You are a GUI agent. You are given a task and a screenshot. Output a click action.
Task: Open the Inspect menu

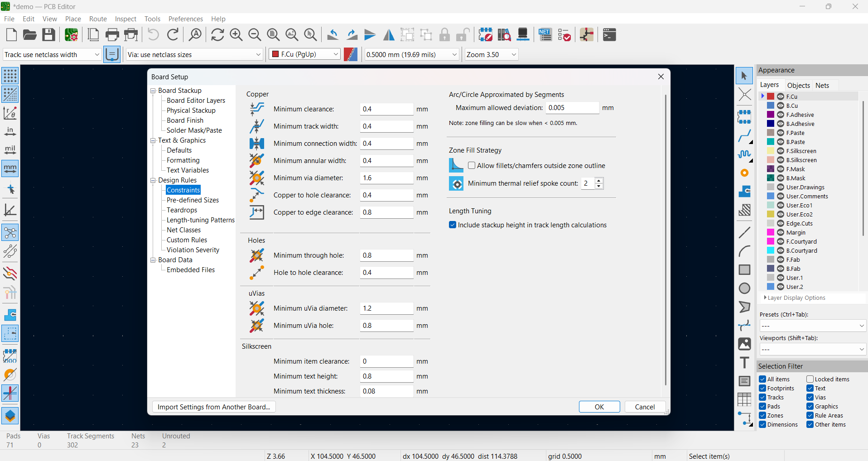125,19
